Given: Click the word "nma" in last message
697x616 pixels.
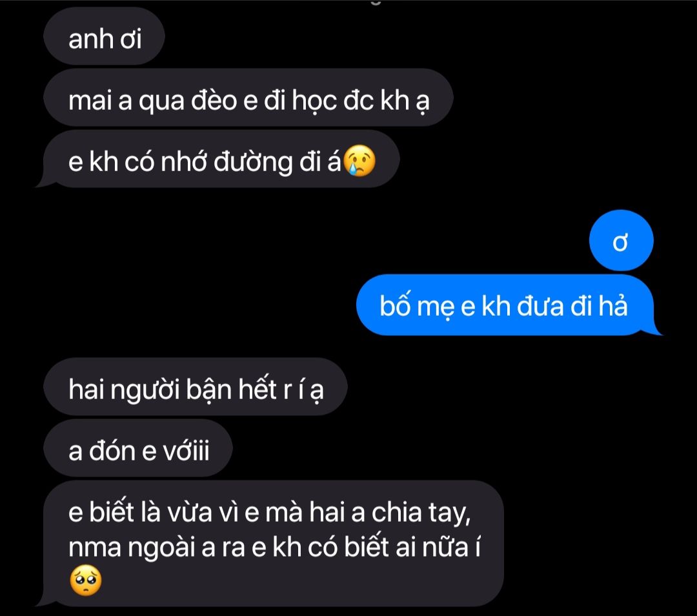Looking at the screenshot, I should (95, 548).
